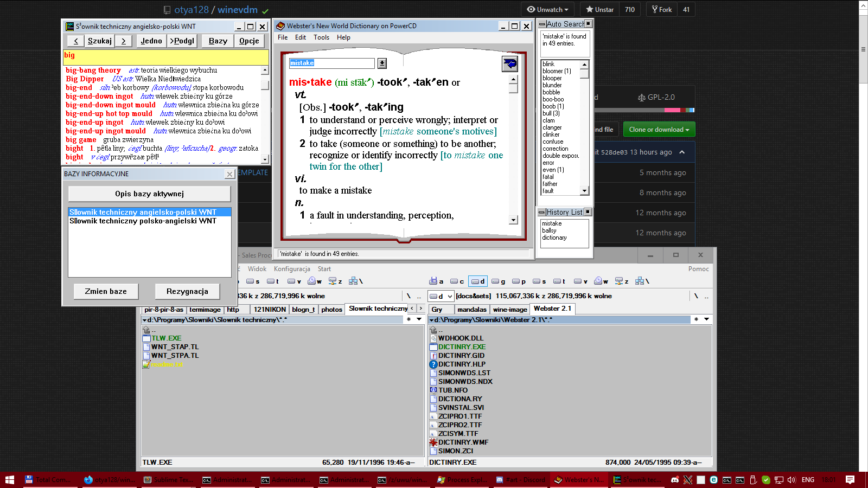Click the blue back arrow in Webster's
The height and width of the screenshot is (488, 868).
[509, 64]
